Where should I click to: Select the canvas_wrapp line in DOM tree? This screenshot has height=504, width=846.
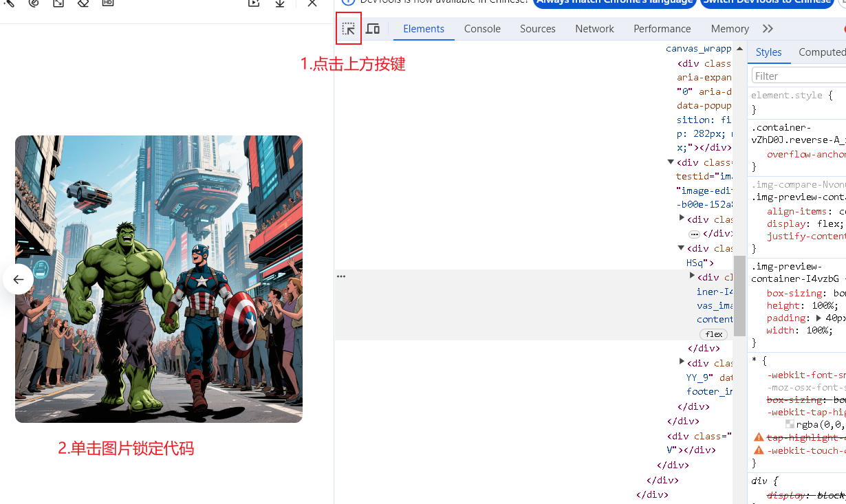699,49
